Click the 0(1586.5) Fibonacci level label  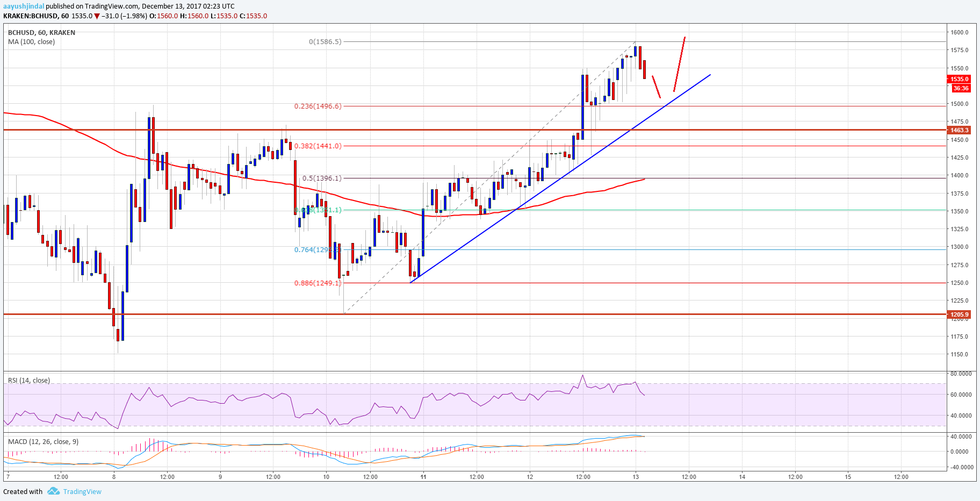325,41
